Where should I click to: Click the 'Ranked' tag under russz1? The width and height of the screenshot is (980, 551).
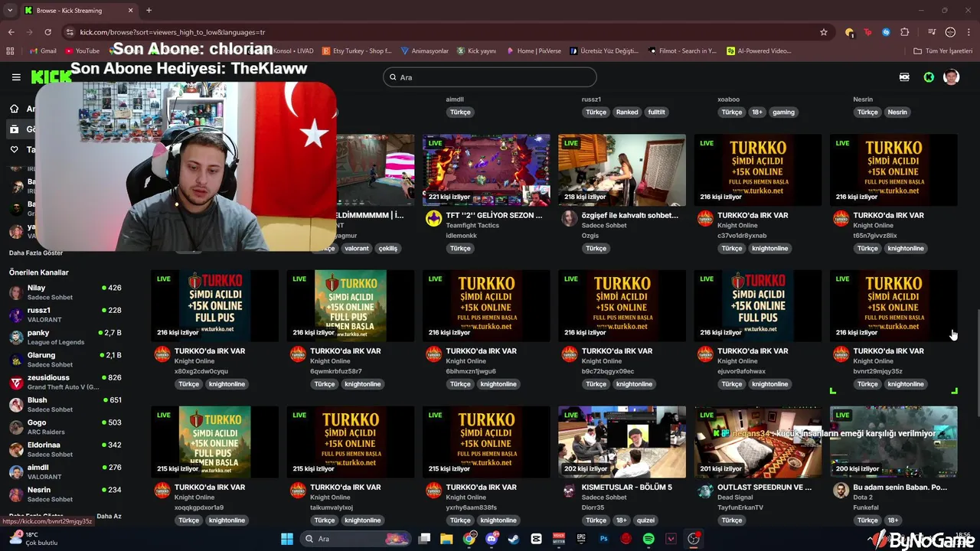[627, 112]
